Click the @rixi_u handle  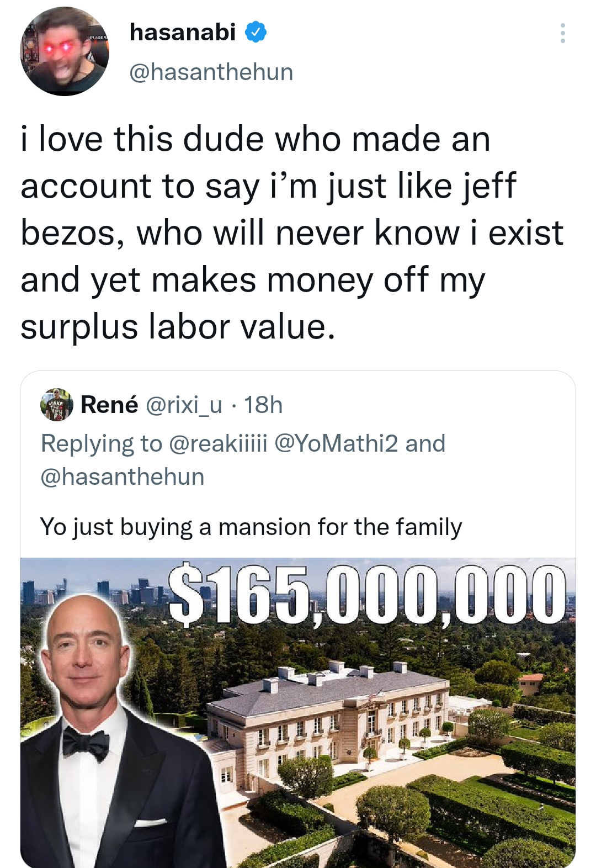click(184, 405)
